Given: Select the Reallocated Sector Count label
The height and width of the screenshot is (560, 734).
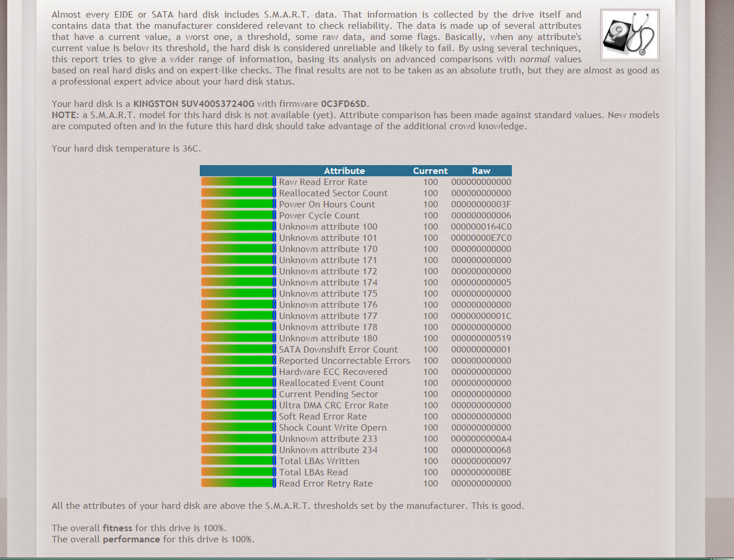Looking at the screenshot, I should pyautogui.click(x=333, y=193).
